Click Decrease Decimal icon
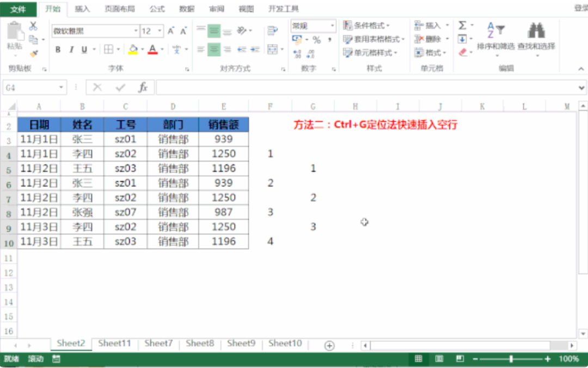The width and height of the screenshot is (588, 368). (x=310, y=53)
